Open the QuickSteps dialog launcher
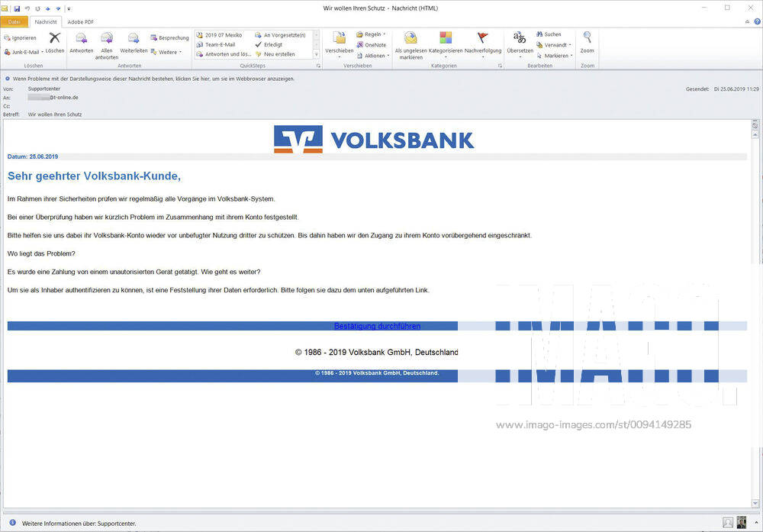Image resolution: width=763 pixels, height=532 pixels. (x=319, y=66)
